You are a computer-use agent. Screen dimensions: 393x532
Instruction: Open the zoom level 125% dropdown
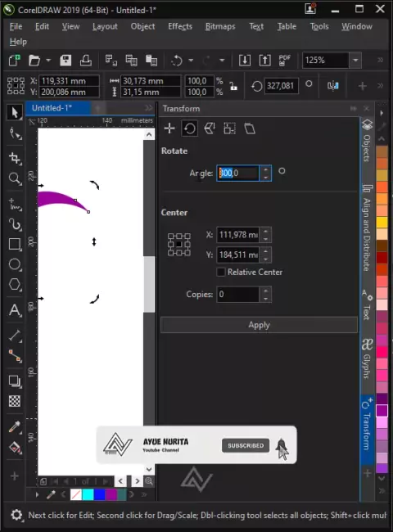(x=355, y=61)
